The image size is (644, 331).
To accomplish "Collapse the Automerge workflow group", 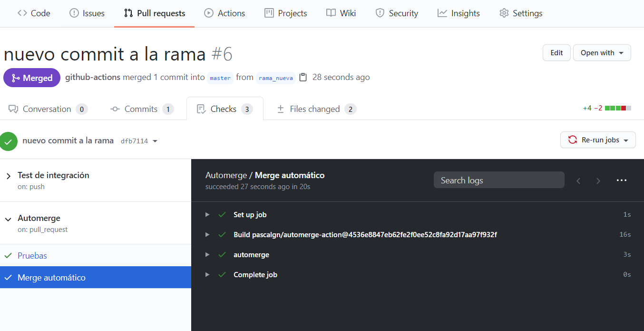I will click(x=8, y=219).
